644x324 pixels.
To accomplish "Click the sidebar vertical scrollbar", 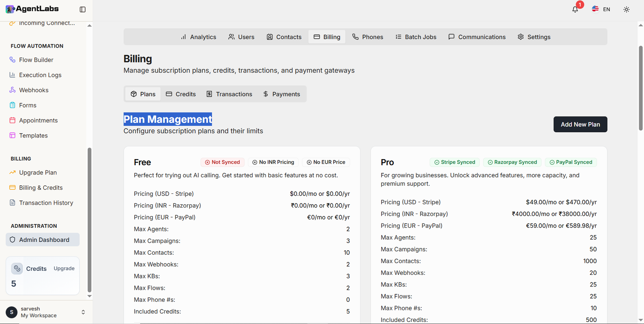I will click(x=89, y=220).
